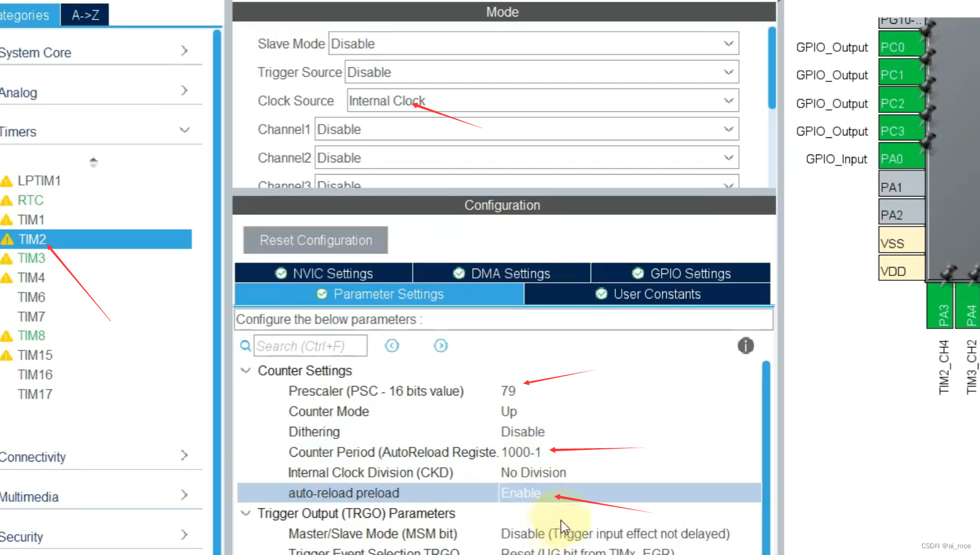This screenshot has height=555, width=980.
Task: Open the Trigger Source dropdown
Action: coord(542,72)
